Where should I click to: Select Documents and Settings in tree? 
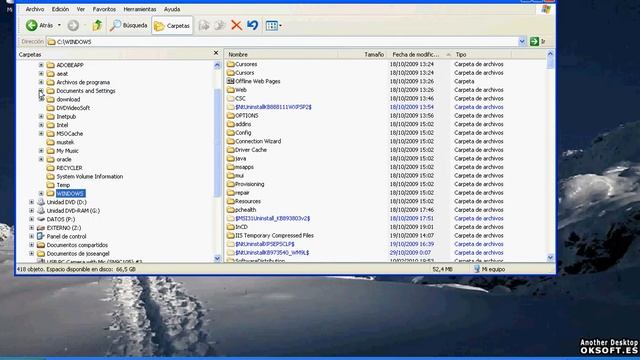(86, 91)
